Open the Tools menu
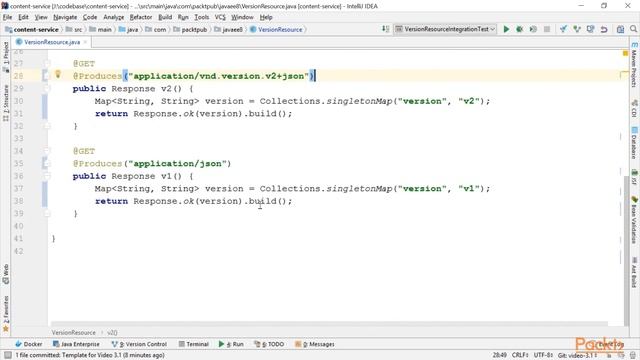The height and width of the screenshot is (360, 640). click(201, 17)
